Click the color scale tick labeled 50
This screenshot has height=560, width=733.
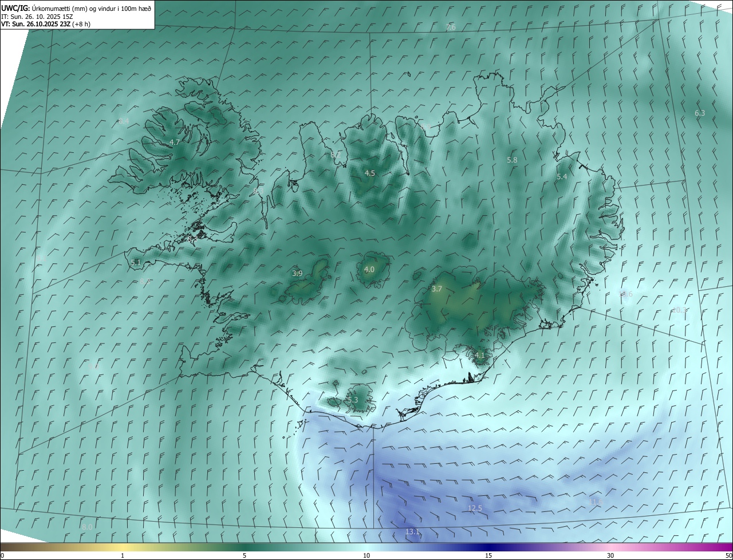click(x=728, y=555)
